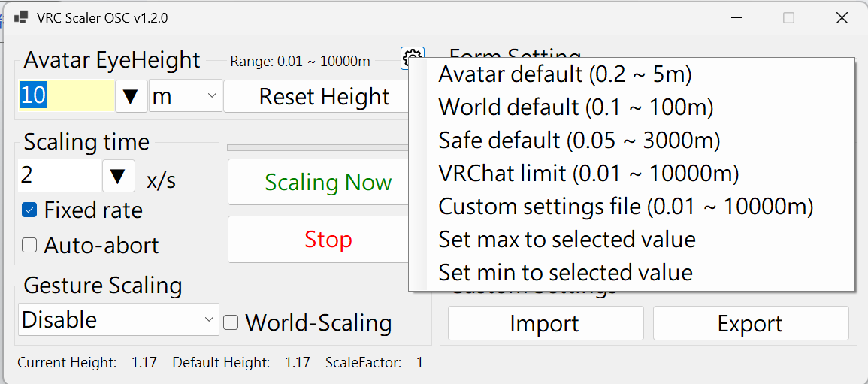Click the gear icon for range settings

point(413,56)
